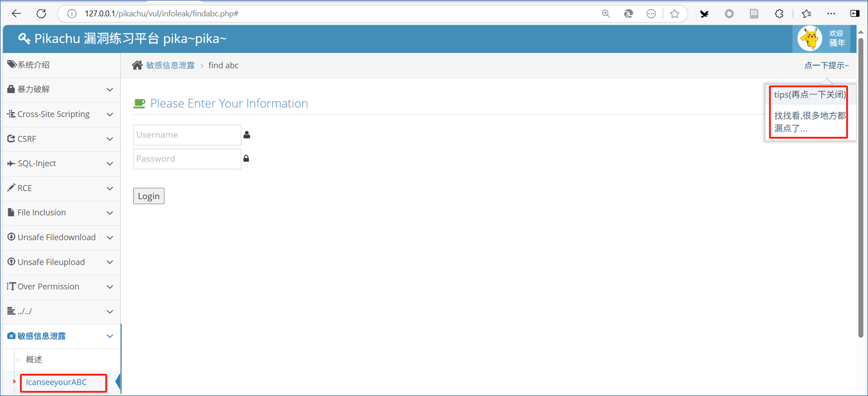Click the Edge Copilot swirl icon in address bar
The image size is (868, 396).
coord(628,14)
